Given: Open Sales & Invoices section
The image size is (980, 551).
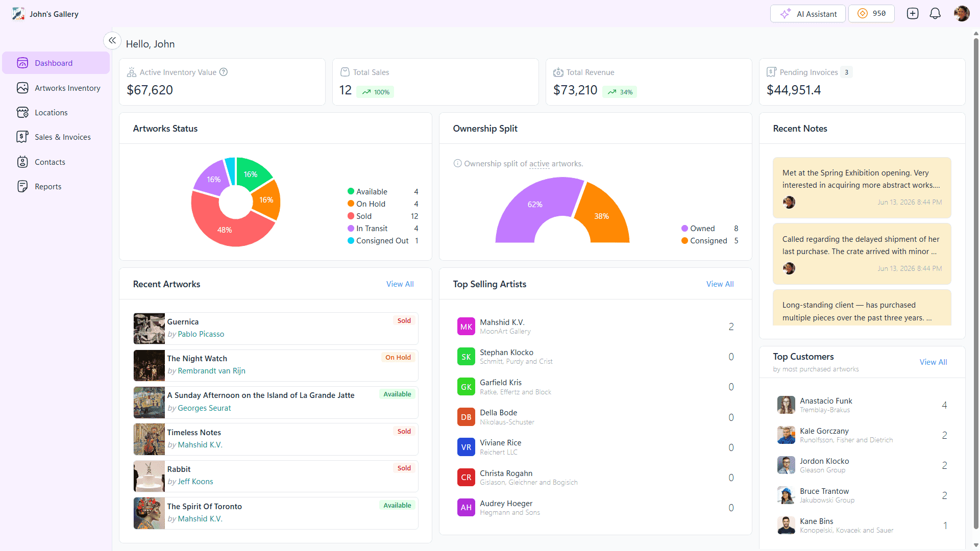Looking at the screenshot, I should click(x=56, y=137).
